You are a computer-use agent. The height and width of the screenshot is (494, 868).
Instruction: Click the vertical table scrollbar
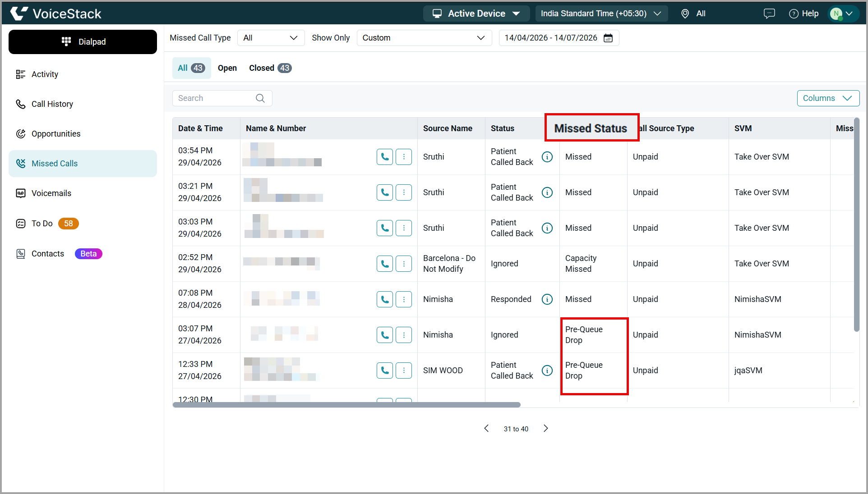coord(856,224)
